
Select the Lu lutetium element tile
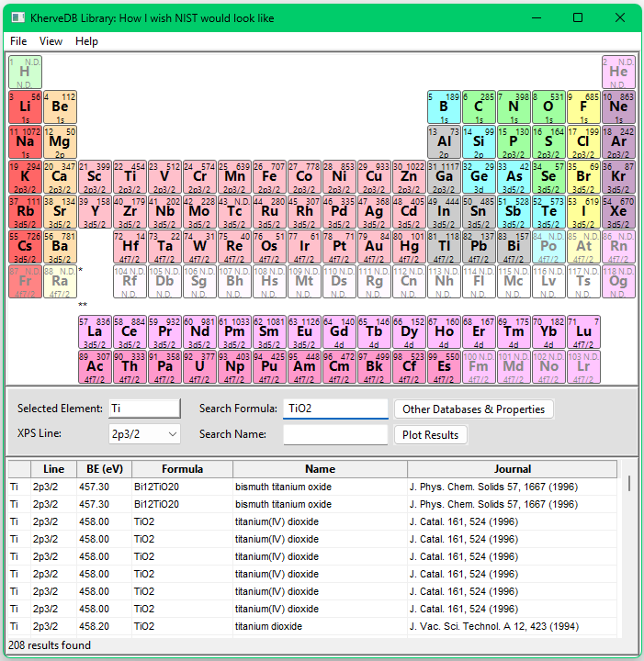[x=583, y=332]
